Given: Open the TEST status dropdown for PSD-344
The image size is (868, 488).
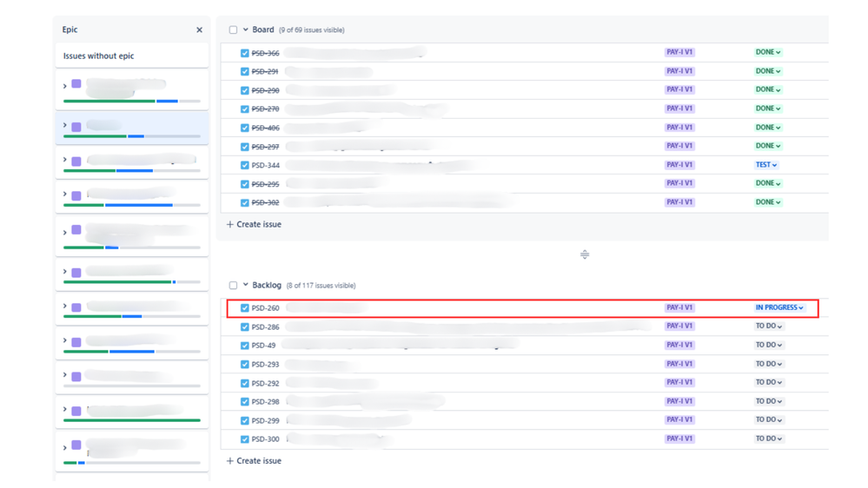Looking at the screenshot, I should 766,165.
